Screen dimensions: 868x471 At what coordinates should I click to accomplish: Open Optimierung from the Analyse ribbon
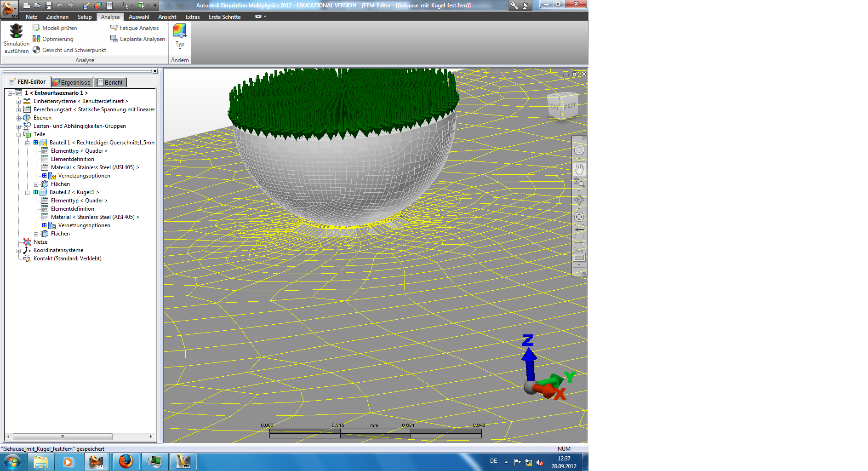(x=53, y=39)
